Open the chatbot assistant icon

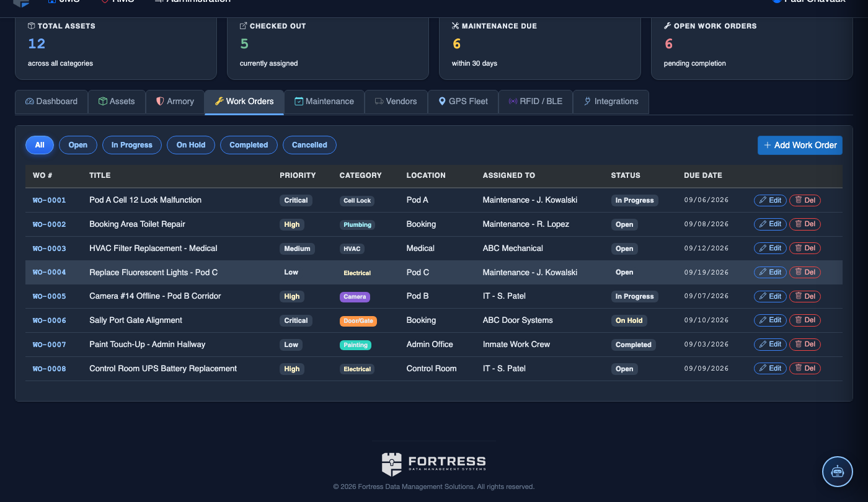pos(838,472)
